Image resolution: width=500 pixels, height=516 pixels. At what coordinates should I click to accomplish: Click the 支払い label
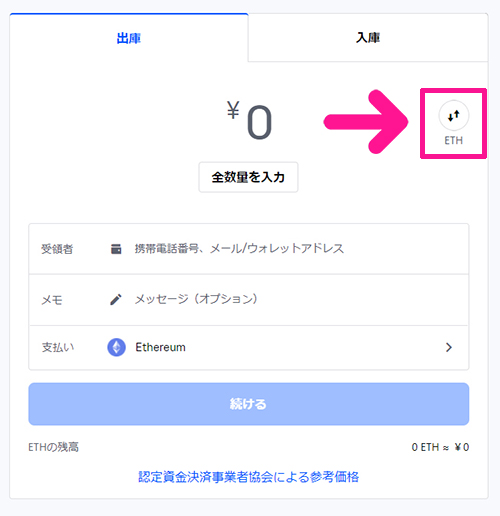point(58,347)
